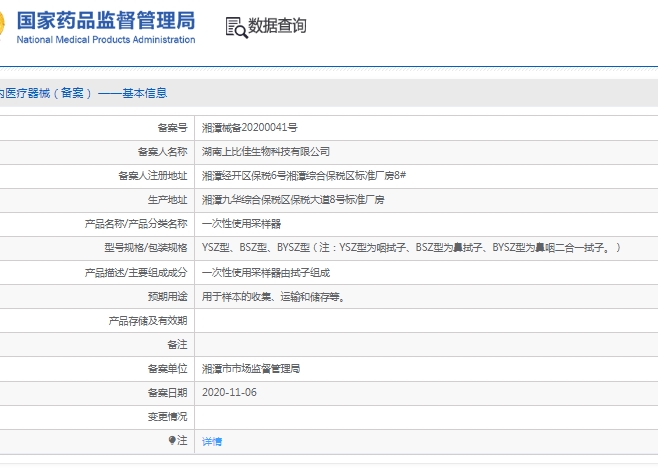The width and height of the screenshot is (658, 470).
Task: Select description 一次性使用采样器由拭子组成
Action: click(x=266, y=273)
